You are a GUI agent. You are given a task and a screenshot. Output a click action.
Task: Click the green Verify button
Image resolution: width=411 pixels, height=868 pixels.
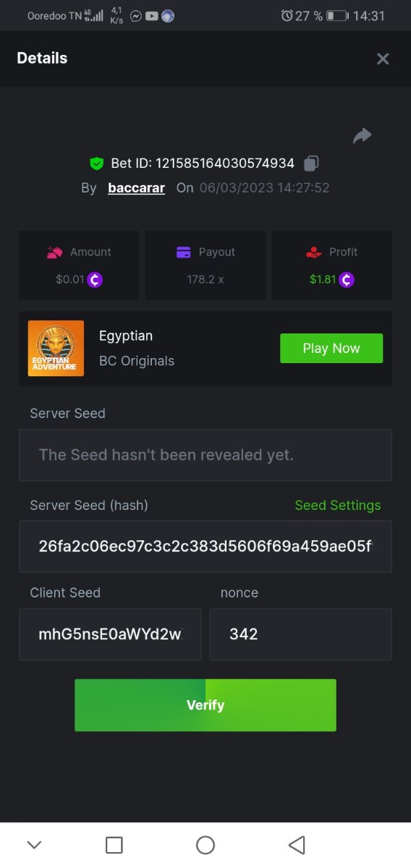coord(205,705)
